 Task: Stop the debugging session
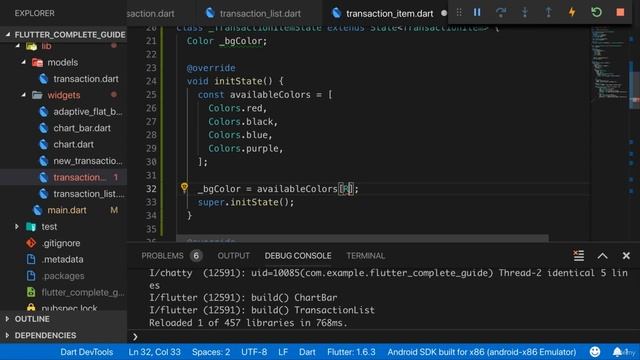[x=620, y=13]
